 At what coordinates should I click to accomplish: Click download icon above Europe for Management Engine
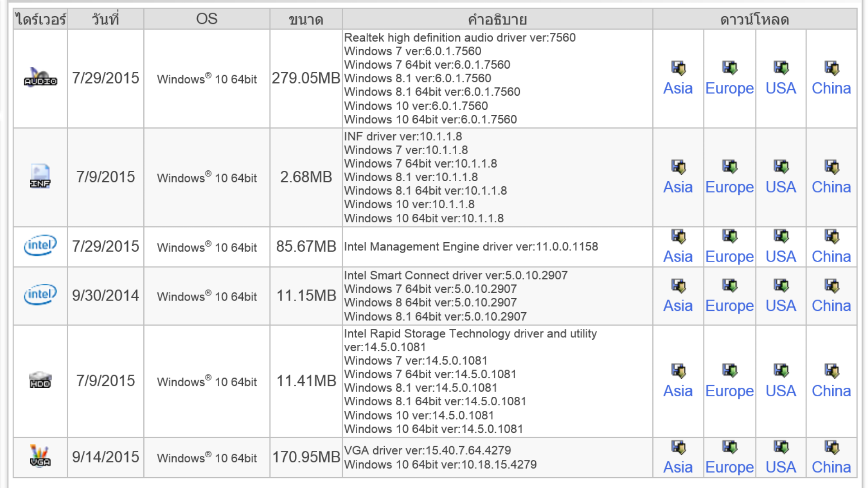point(729,236)
